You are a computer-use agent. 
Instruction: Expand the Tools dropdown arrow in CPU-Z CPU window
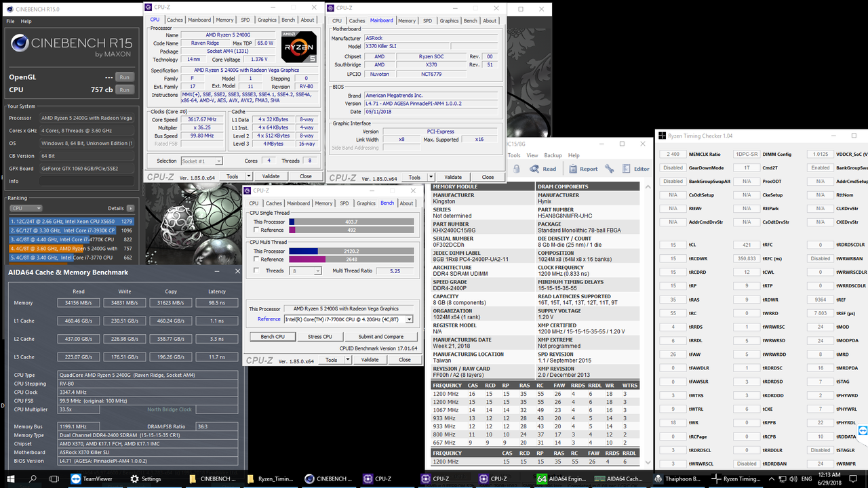249,176
